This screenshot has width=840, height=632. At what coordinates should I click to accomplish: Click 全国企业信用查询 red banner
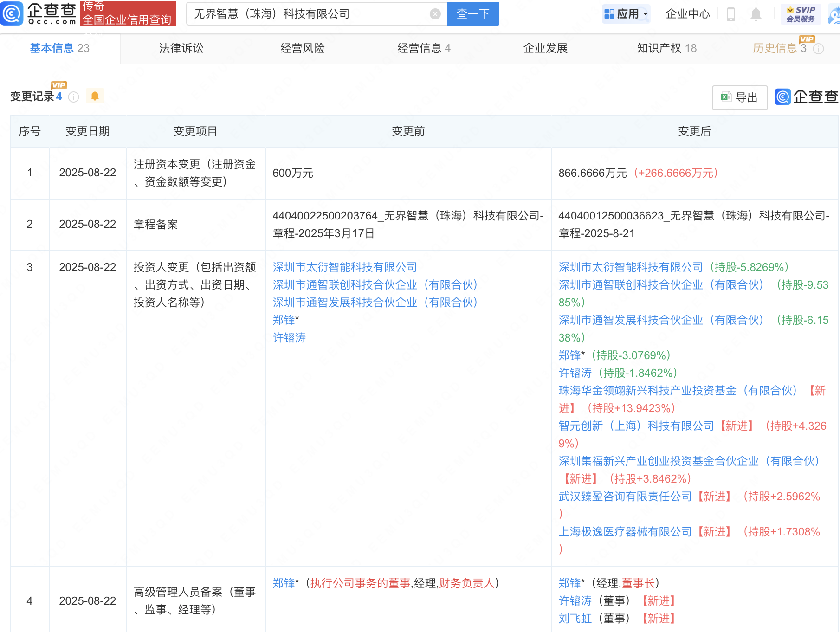coord(128,13)
